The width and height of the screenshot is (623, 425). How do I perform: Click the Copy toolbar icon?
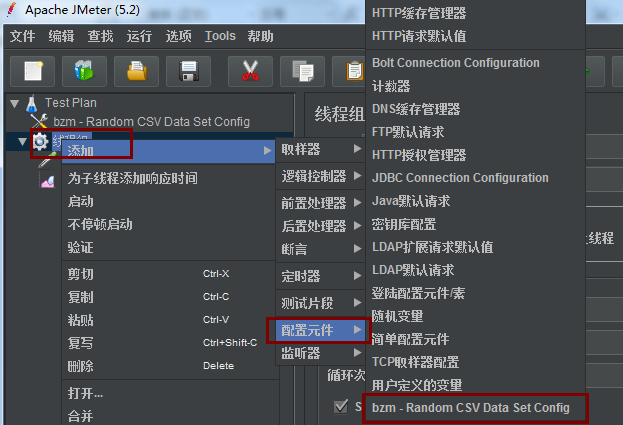click(x=302, y=71)
